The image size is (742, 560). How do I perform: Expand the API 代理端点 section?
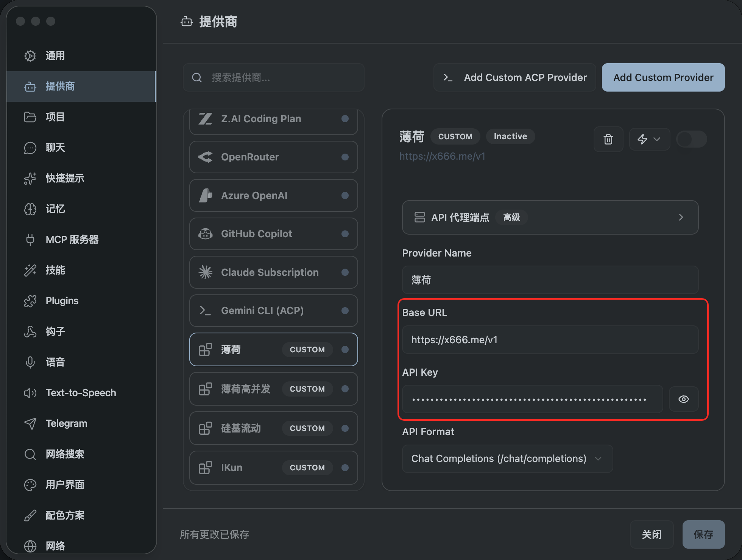[x=550, y=217]
